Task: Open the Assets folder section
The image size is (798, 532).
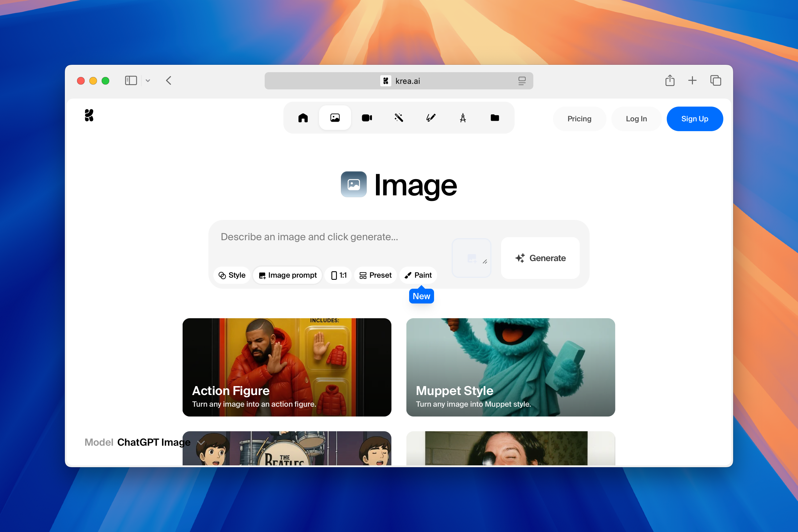Action: [x=494, y=118]
